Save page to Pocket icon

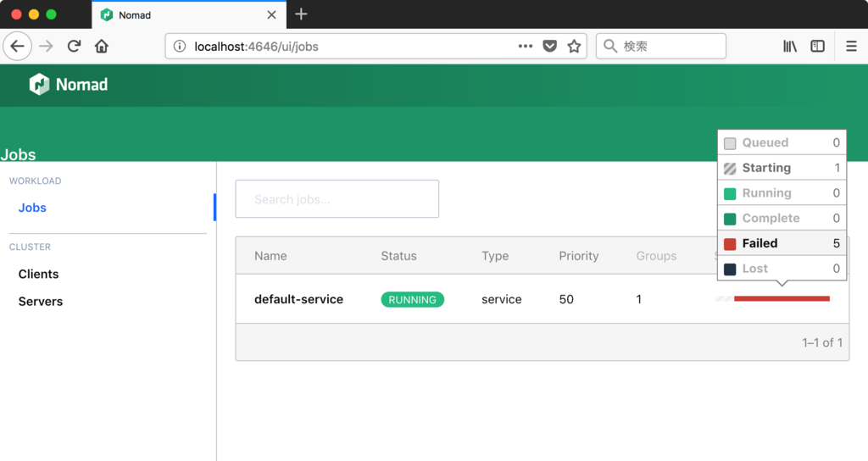click(549, 46)
